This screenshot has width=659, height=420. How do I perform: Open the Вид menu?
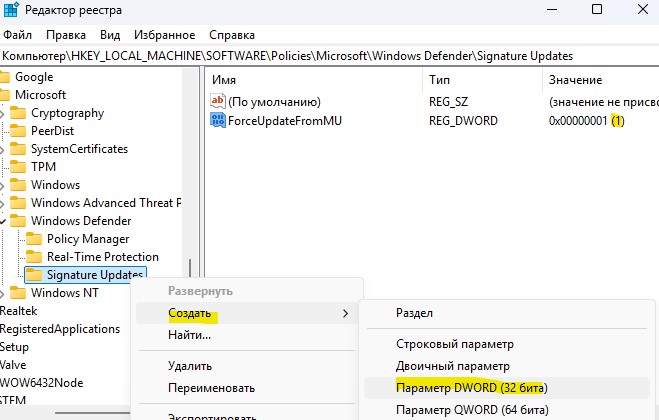click(110, 35)
